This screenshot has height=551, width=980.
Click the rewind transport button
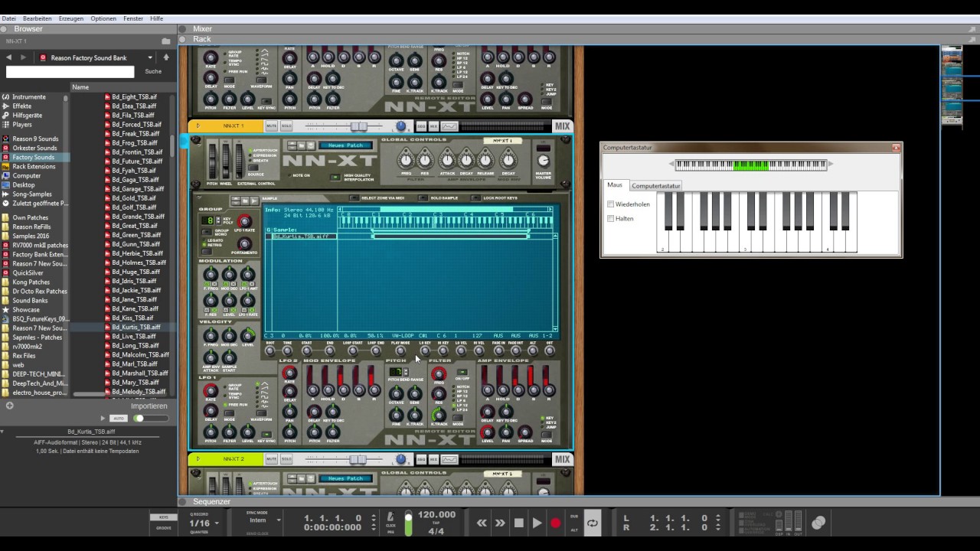482,523
